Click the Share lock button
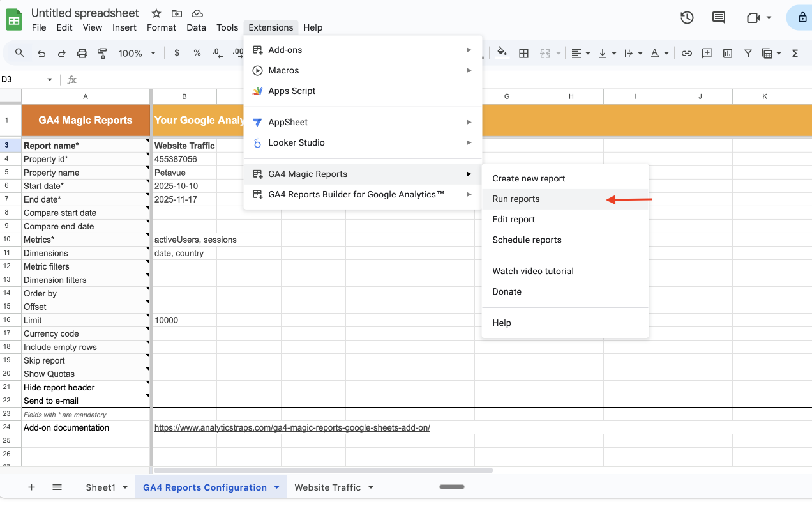812x506 pixels. [801, 18]
